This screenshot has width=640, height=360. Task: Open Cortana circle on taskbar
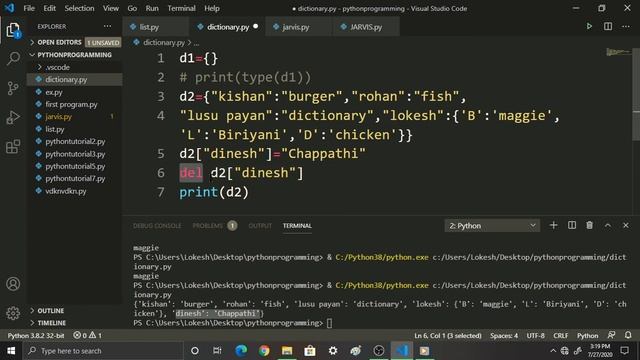click(x=195, y=351)
